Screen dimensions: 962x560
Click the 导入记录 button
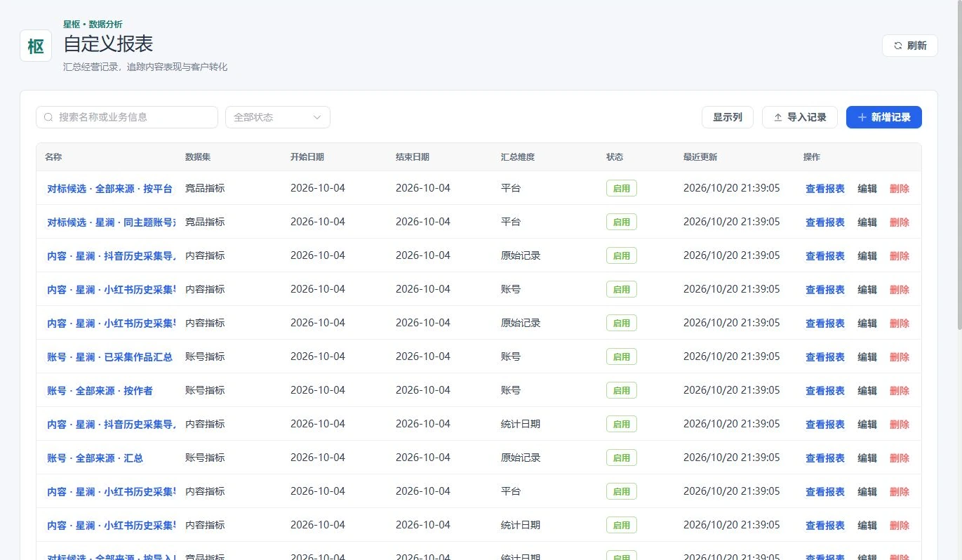pyautogui.click(x=800, y=117)
